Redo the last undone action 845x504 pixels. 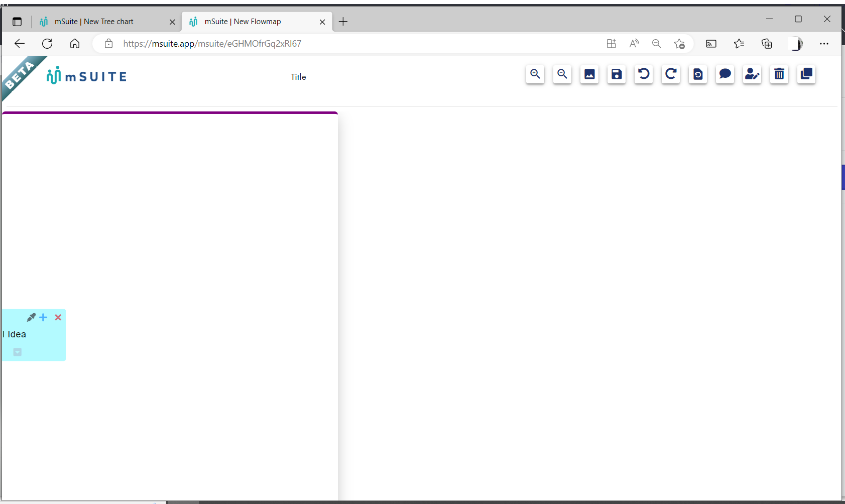pos(670,74)
